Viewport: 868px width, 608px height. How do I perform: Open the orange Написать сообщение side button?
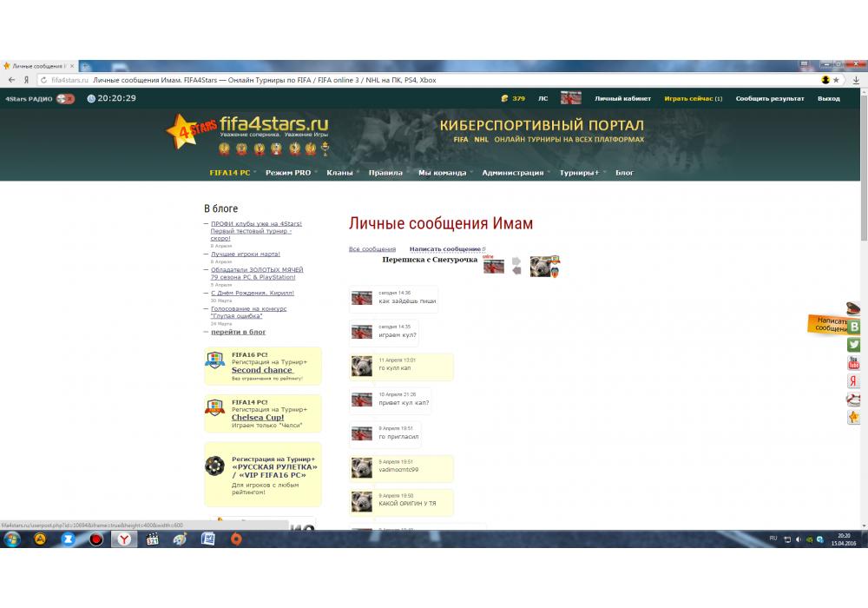[827, 325]
